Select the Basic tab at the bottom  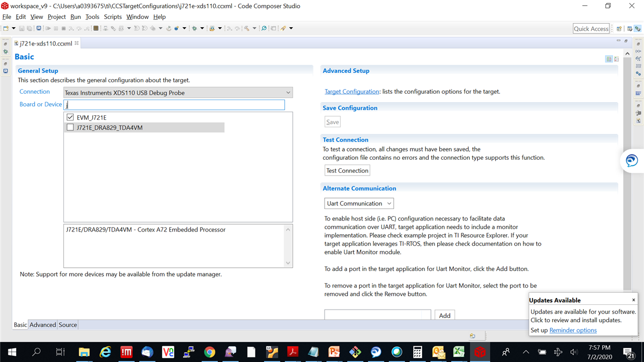click(20, 325)
